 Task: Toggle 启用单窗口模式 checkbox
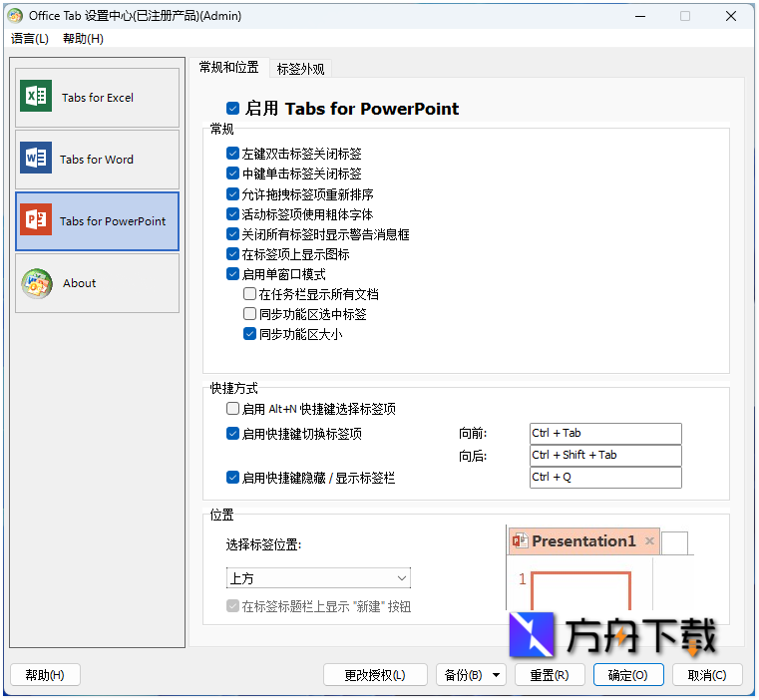click(x=232, y=274)
